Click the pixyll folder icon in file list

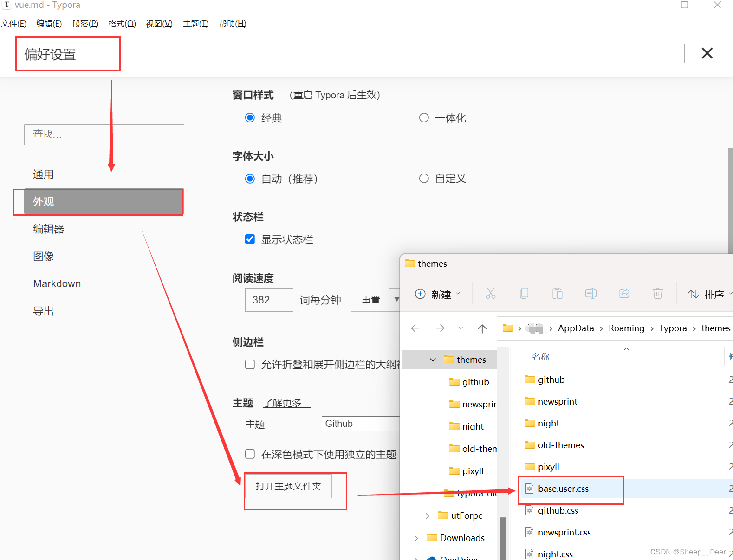tap(530, 467)
